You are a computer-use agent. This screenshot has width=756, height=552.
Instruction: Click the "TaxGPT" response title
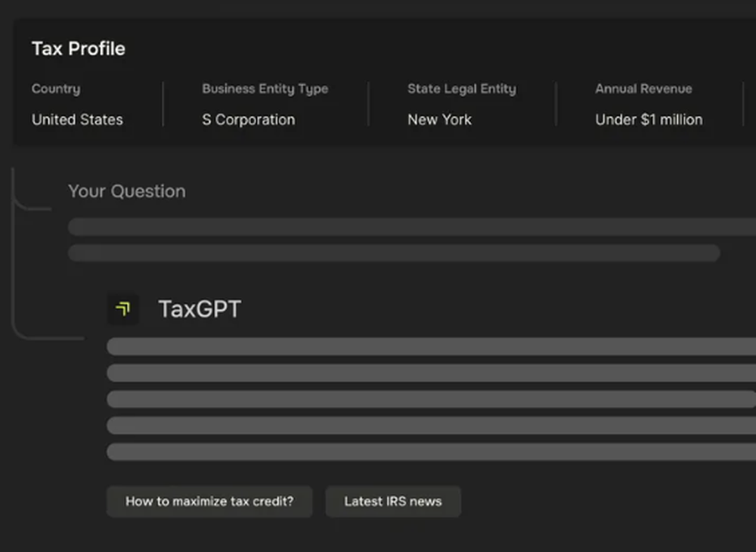pyautogui.click(x=200, y=309)
